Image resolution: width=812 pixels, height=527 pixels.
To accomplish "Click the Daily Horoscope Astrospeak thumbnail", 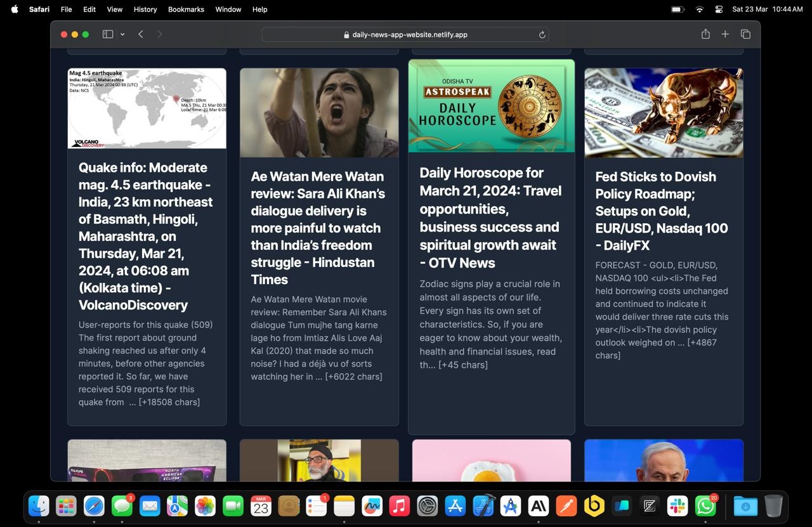I will tap(491, 106).
